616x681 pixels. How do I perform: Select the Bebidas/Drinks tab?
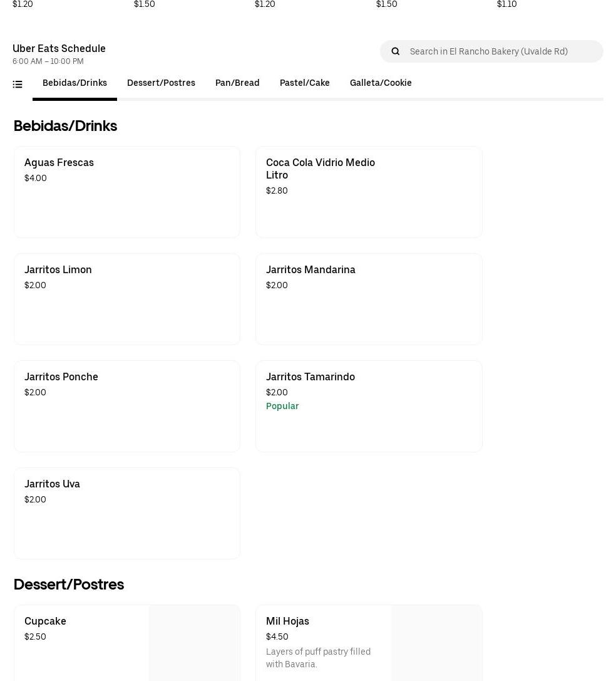(x=74, y=83)
